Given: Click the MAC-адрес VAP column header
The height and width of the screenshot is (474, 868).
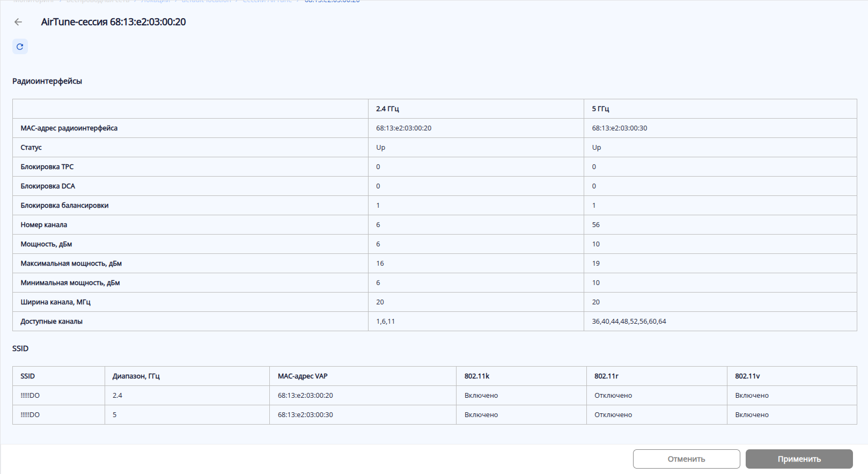Looking at the screenshot, I should click(303, 376).
